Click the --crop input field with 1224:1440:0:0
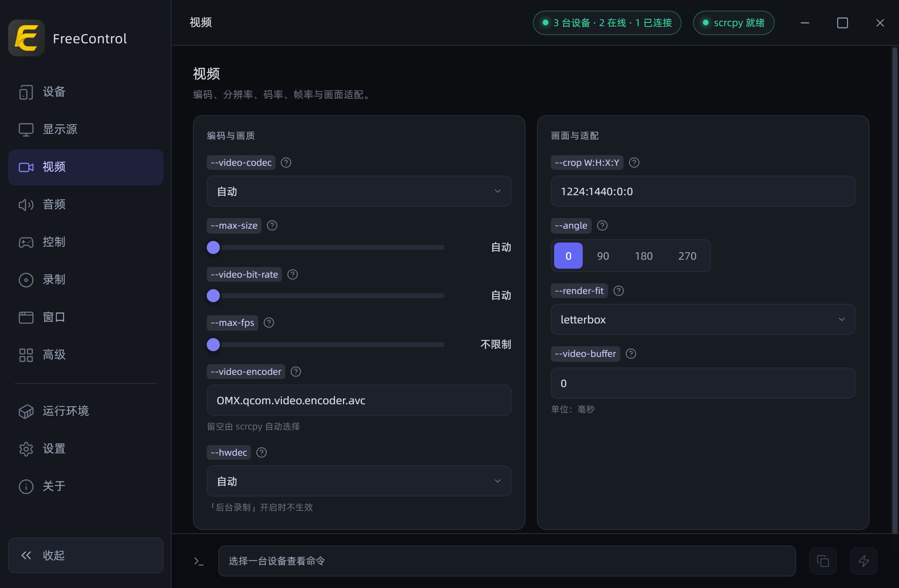 point(703,191)
